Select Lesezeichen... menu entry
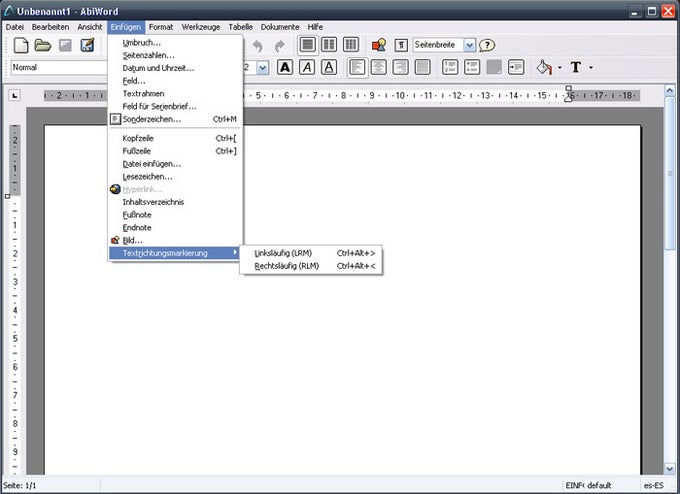Image resolution: width=680 pixels, height=494 pixels. click(175, 177)
